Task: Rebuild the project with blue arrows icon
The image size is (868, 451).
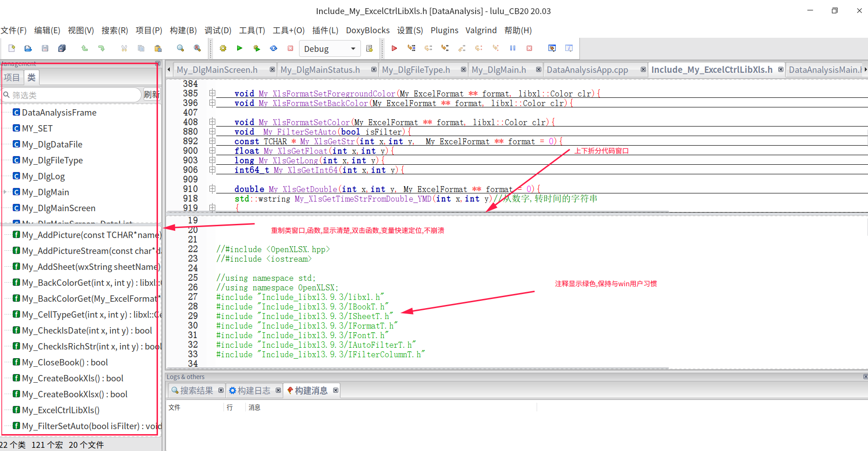Action: (274, 48)
